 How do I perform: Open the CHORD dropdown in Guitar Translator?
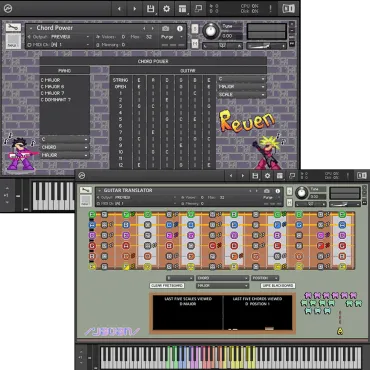(x=222, y=278)
